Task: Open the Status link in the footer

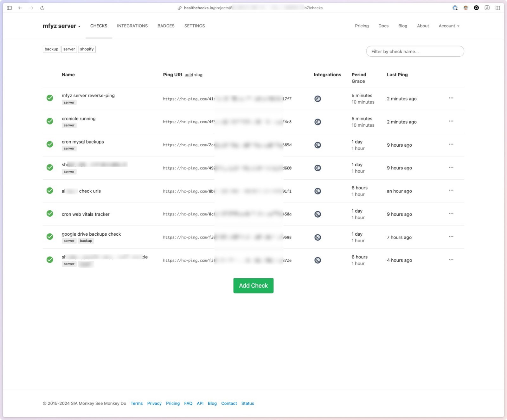Action: 247,403
